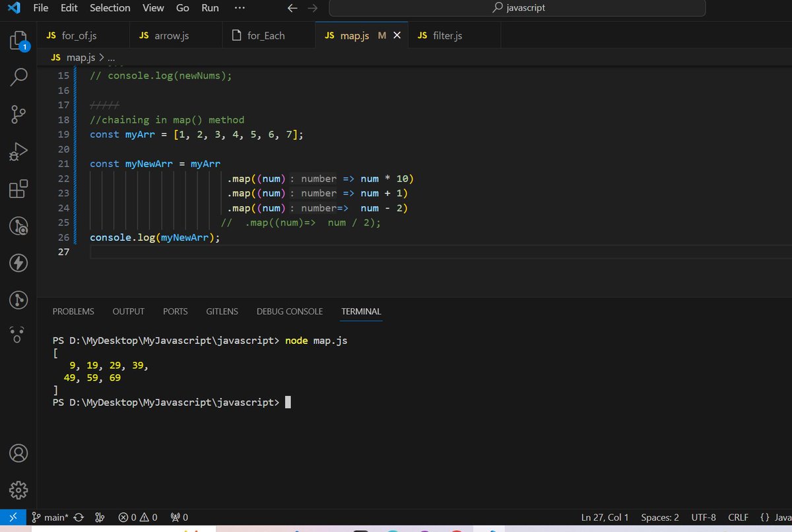Click the Spaces: 2 indentation setting
Image resolution: width=792 pixels, height=532 pixels.
[660, 517]
